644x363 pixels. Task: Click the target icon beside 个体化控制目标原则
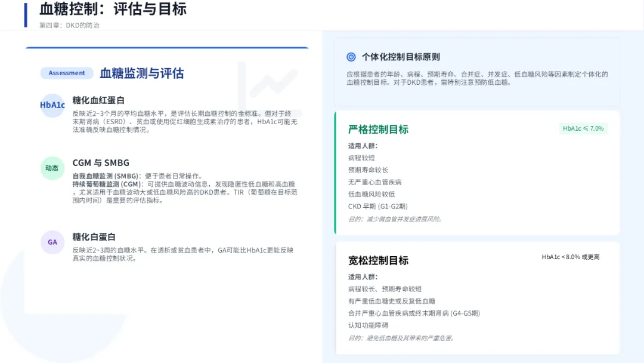click(351, 57)
